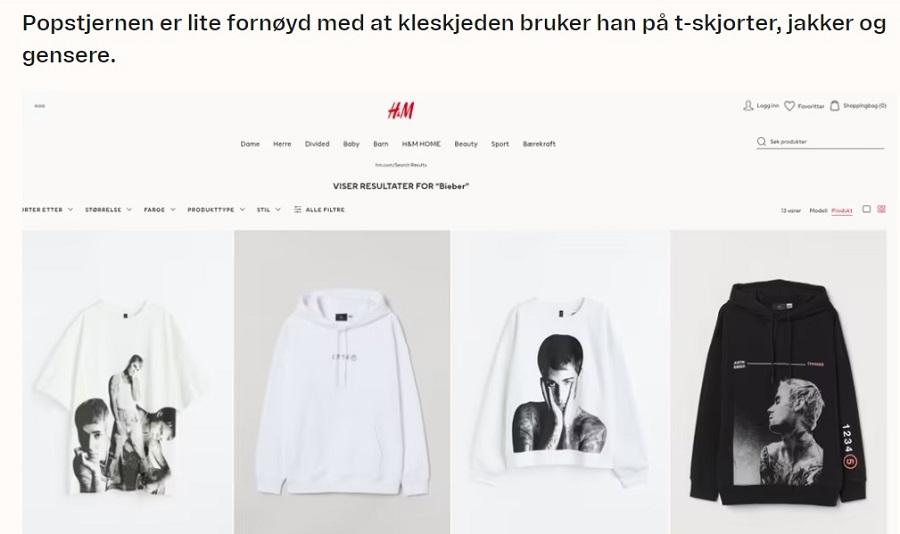Expand the Farge filter dropdown
This screenshot has width=900, height=534.
160,210
